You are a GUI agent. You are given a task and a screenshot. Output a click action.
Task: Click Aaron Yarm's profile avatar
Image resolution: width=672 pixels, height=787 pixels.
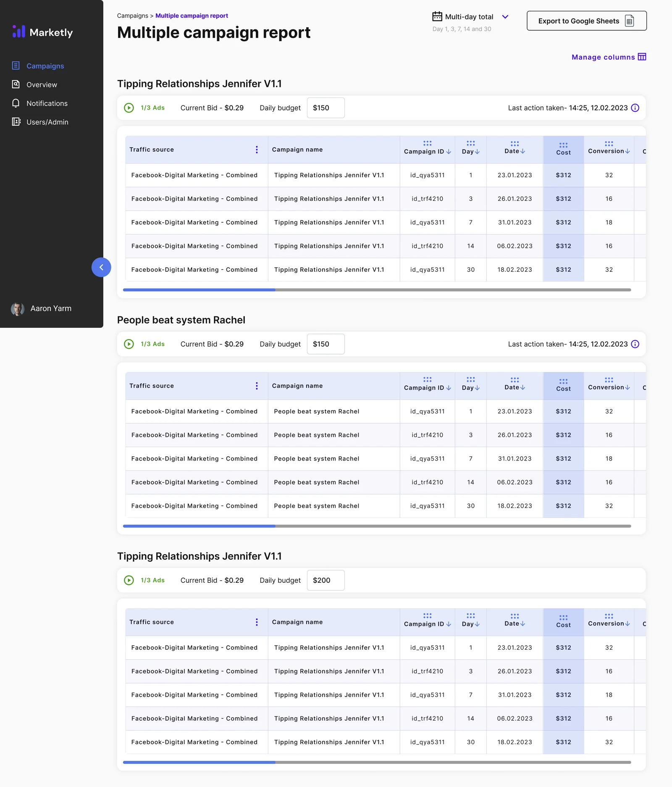(18, 309)
